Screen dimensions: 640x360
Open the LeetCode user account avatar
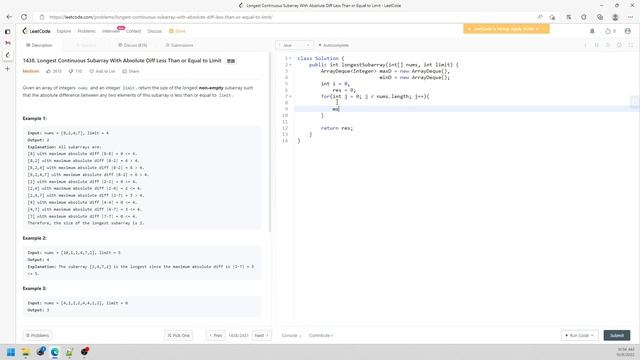coord(628,31)
